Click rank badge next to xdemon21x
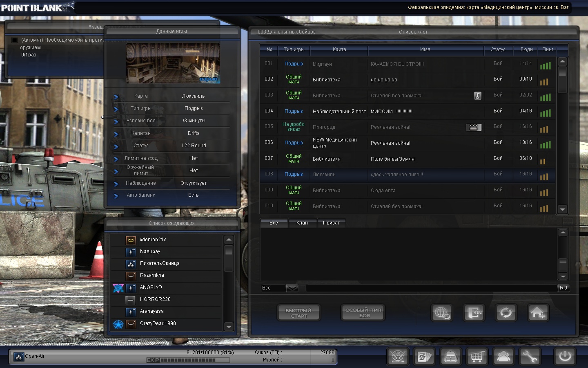This screenshot has height=368, width=588. [x=131, y=240]
